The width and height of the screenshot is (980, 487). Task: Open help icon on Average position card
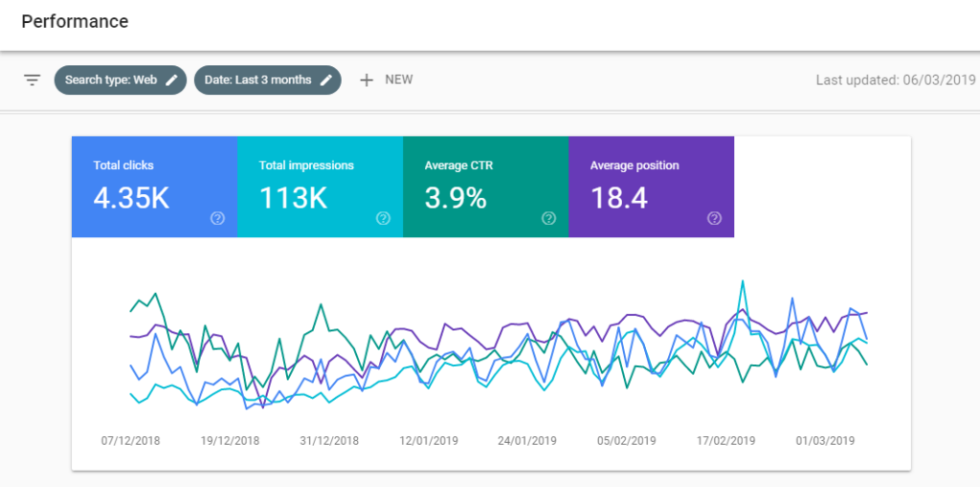click(714, 218)
